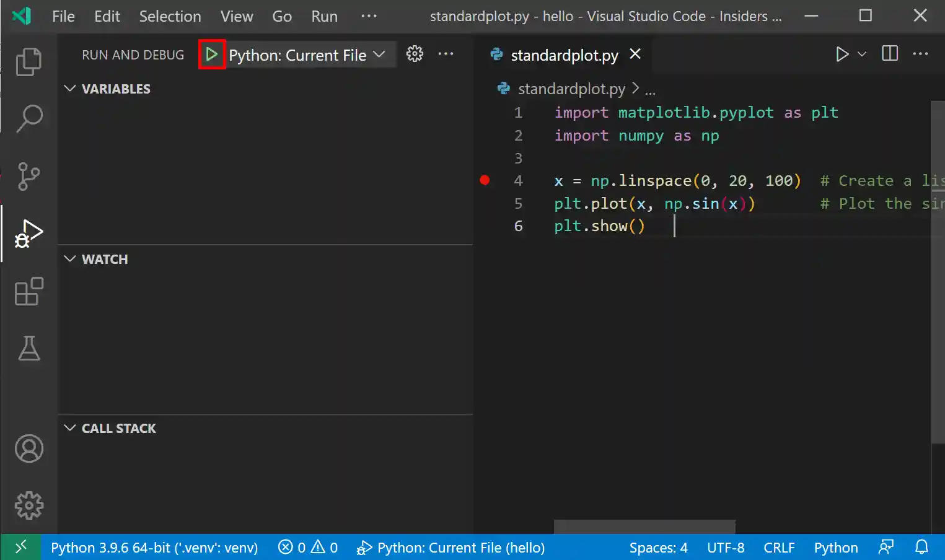Open the Accounts menu icon

point(29,448)
